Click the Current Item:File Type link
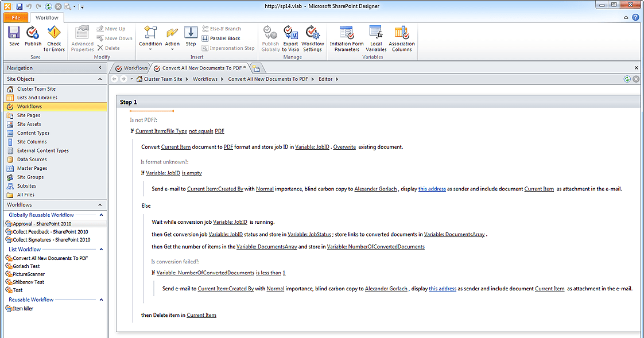 (161, 131)
